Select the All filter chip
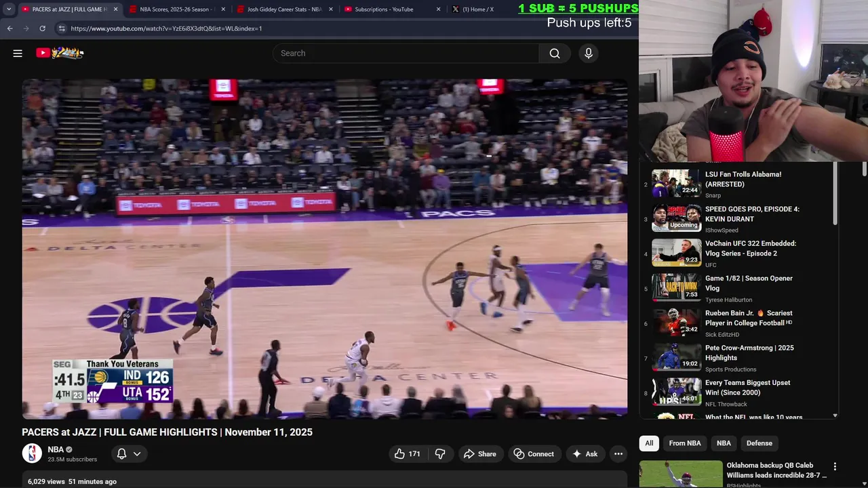The width and height of the screenshot is (868, 488). (649, 443)
